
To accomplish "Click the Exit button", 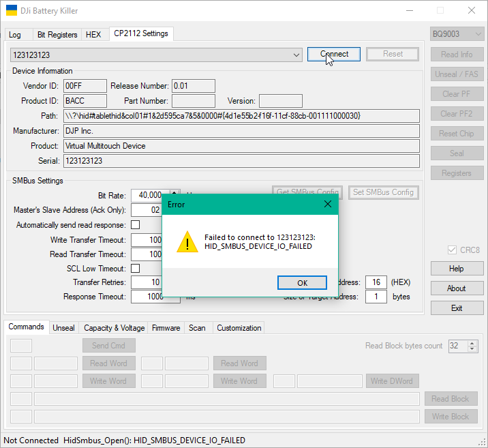I will (457, 308).
